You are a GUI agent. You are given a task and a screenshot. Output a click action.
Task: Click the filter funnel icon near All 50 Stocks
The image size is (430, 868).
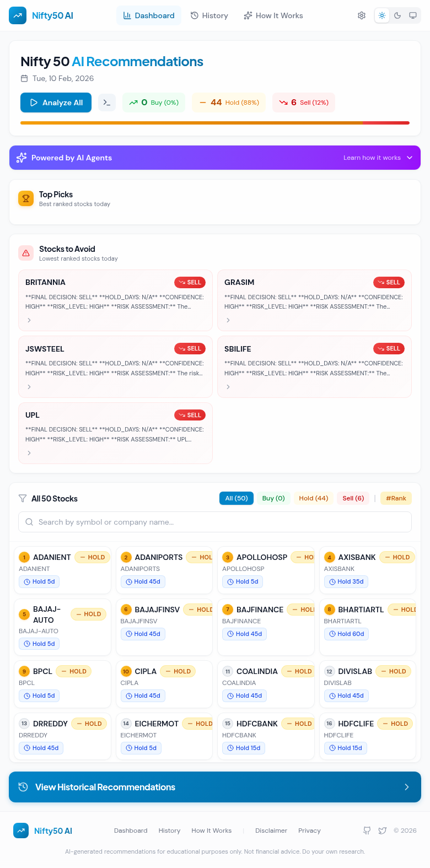tap(23, 498)
